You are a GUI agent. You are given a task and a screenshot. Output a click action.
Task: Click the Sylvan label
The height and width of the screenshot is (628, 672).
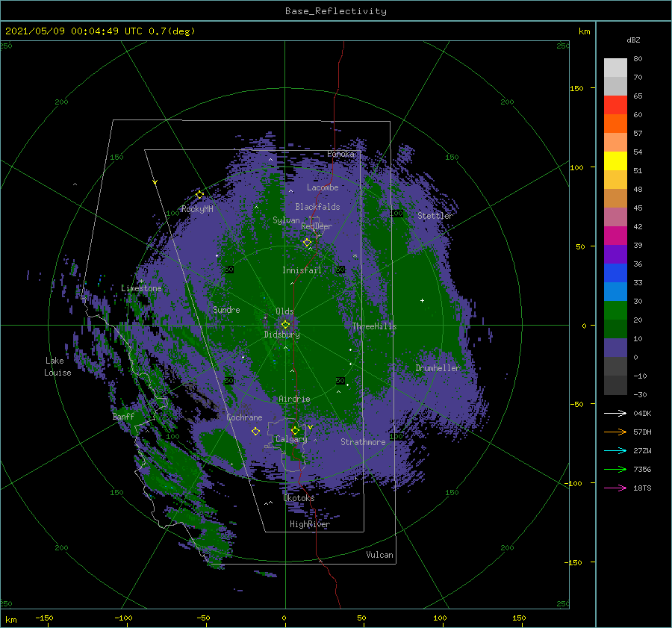[x=286, y=221]
